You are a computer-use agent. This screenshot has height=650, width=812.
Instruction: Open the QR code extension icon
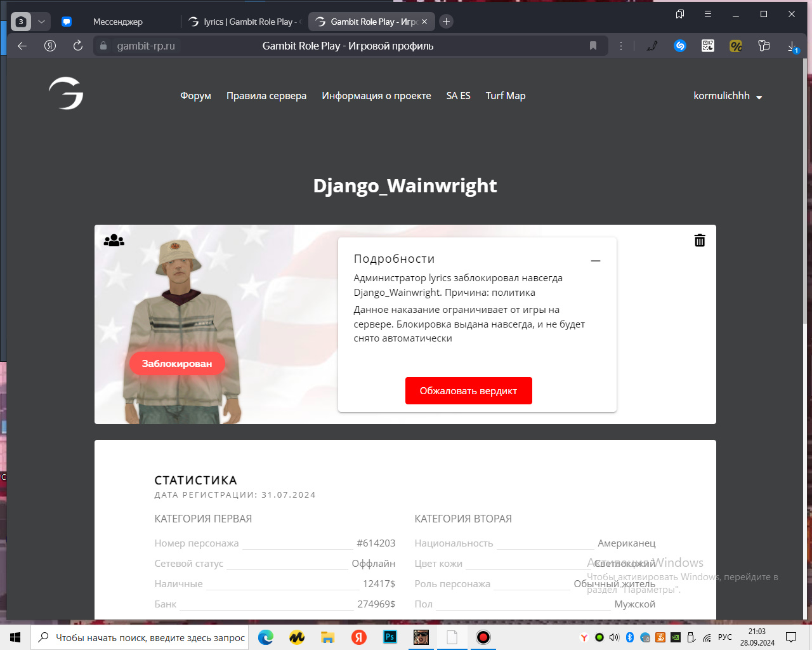tap(708, 46)
